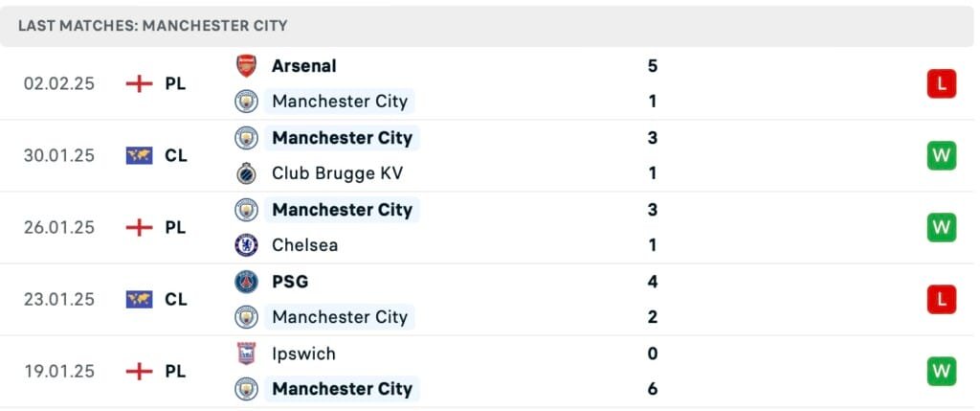Click the Ipswich club crest icon
Image resolution: width=980 pixels, height=411 pixels.
click(x=246, y=354)
